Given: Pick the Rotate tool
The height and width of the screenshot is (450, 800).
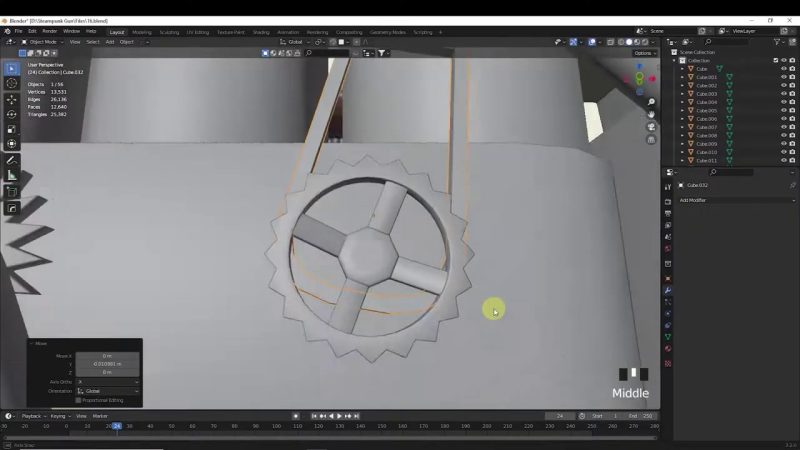Looking at the screenshot, I should 12,114.
